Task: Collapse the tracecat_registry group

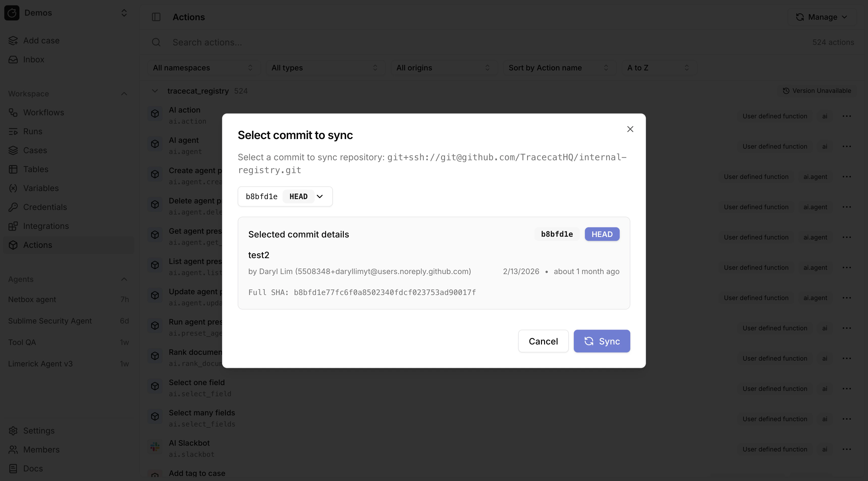Action: (x=155, y=91)
